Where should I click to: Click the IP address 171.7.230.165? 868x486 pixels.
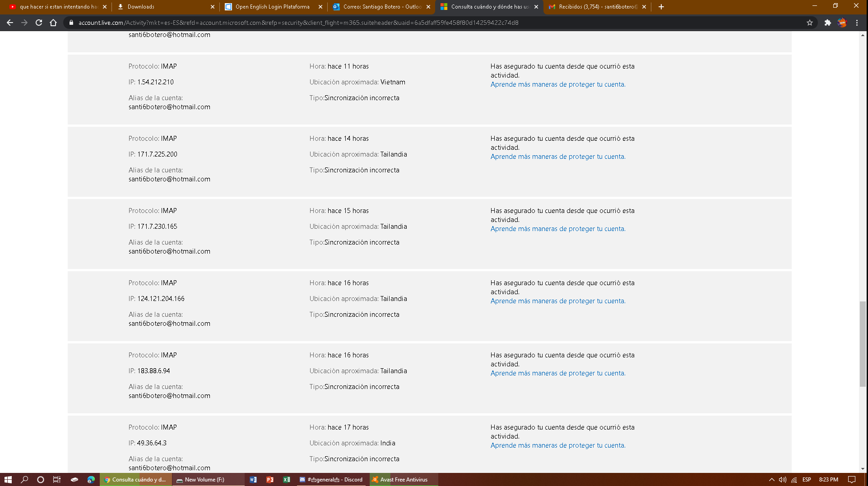pos(157,227)
